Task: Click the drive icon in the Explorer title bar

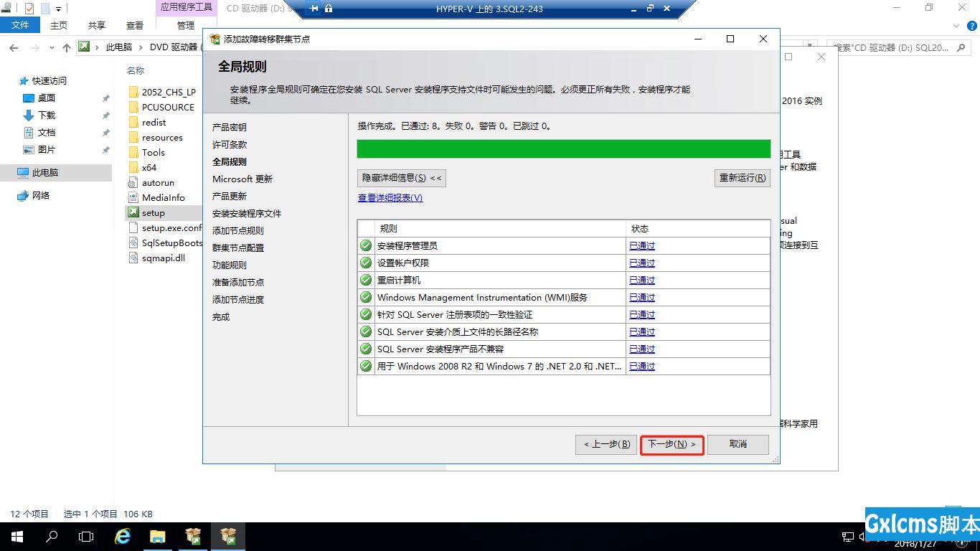Action: (6, 9)
